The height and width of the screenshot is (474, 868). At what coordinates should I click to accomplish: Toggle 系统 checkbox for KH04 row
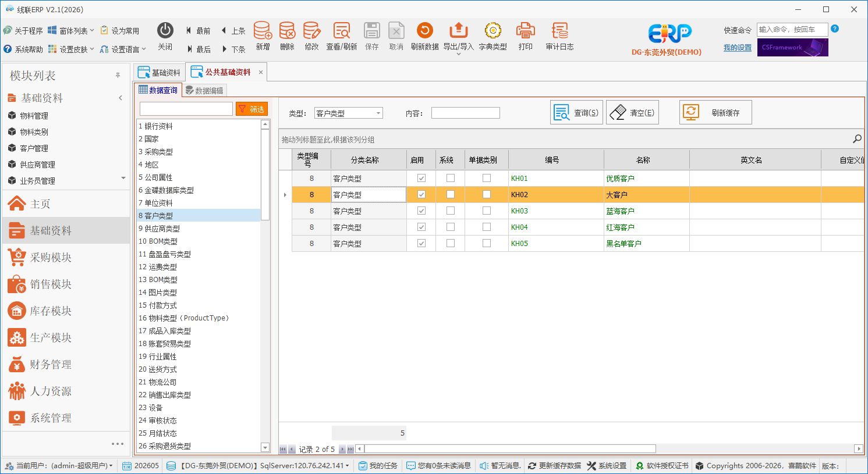pos(451,227)
